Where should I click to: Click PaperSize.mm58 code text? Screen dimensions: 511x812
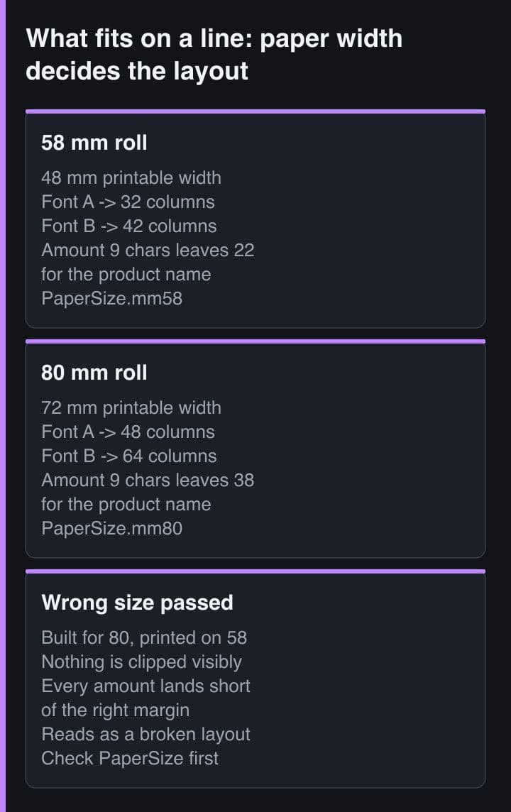(x=112, y=298)
